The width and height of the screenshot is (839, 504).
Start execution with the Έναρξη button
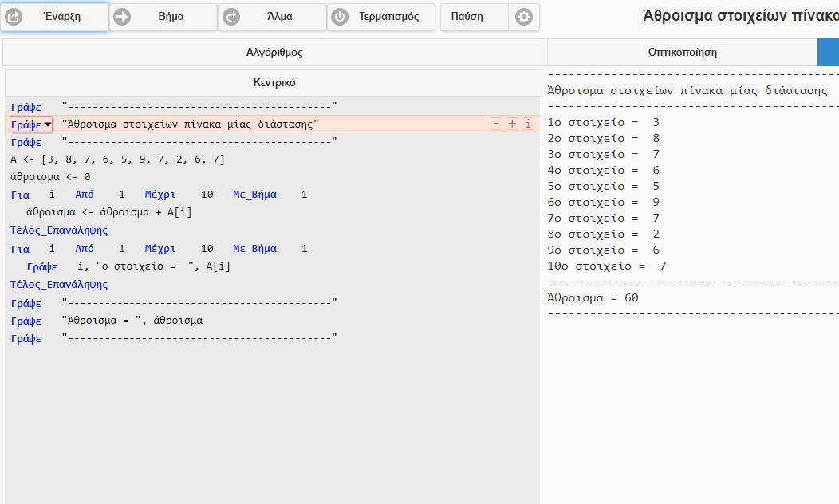[x=54, y=17]
